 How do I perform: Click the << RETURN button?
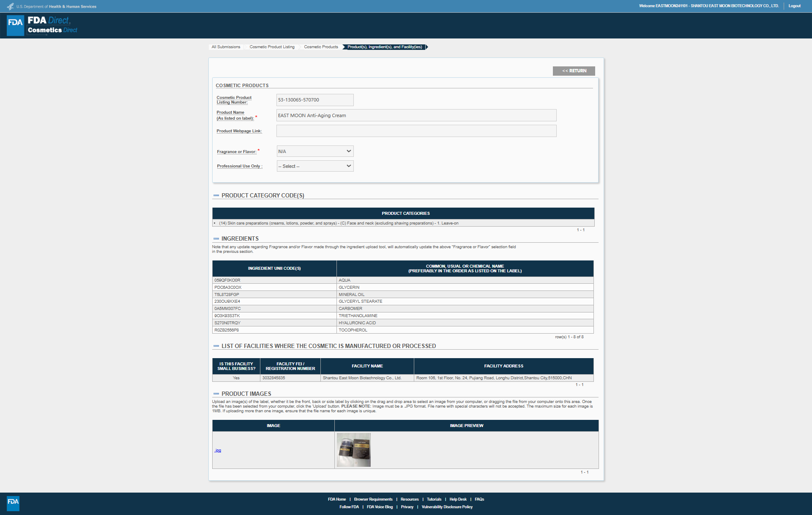tap(574, 71)
